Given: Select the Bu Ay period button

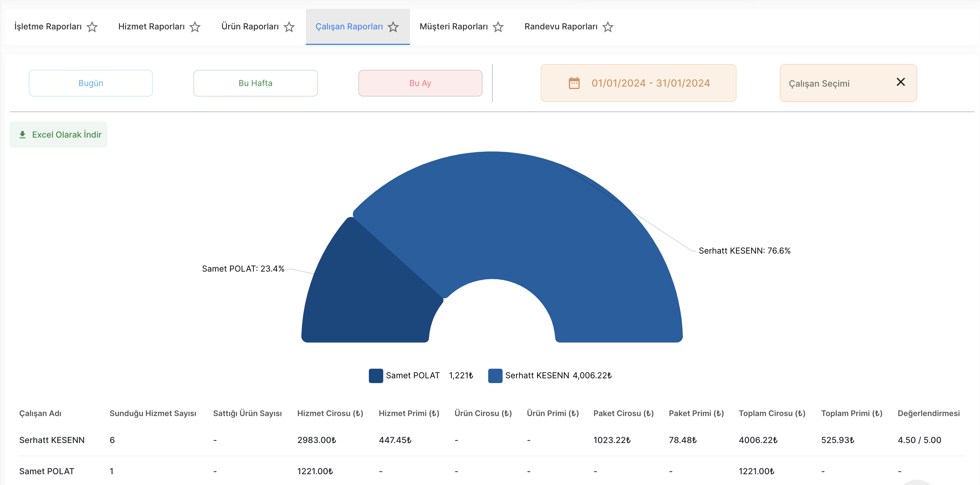Looking at the screenshot, I should point(420,83).
